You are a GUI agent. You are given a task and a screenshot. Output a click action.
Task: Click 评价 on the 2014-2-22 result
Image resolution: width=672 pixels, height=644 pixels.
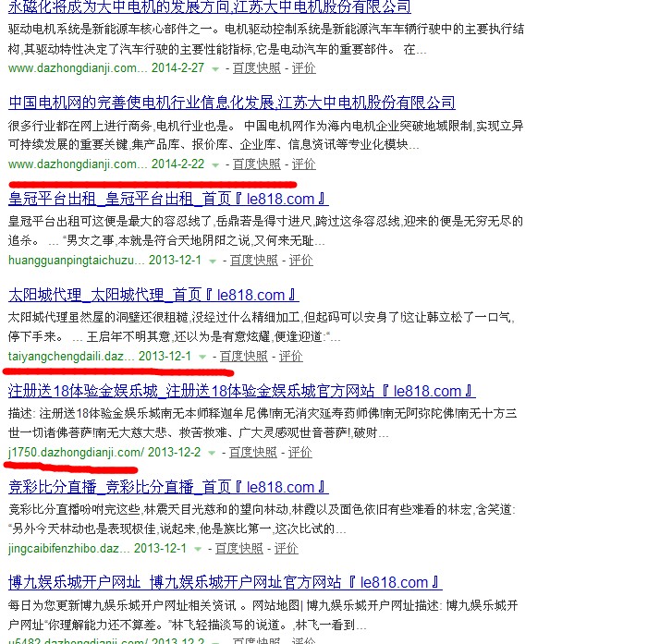tap(304, 164)
